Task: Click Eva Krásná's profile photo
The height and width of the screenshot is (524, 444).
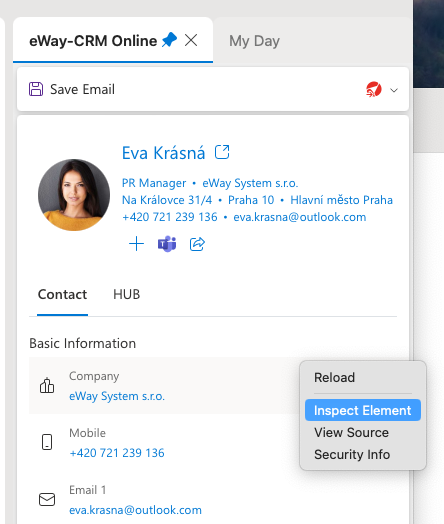Action: 74,195
